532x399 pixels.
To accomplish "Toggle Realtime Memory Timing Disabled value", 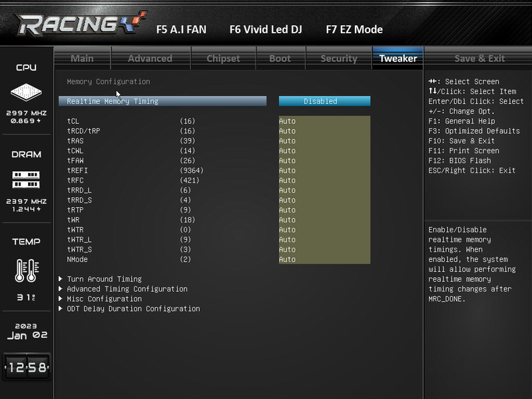I will [x=324, y=101].
